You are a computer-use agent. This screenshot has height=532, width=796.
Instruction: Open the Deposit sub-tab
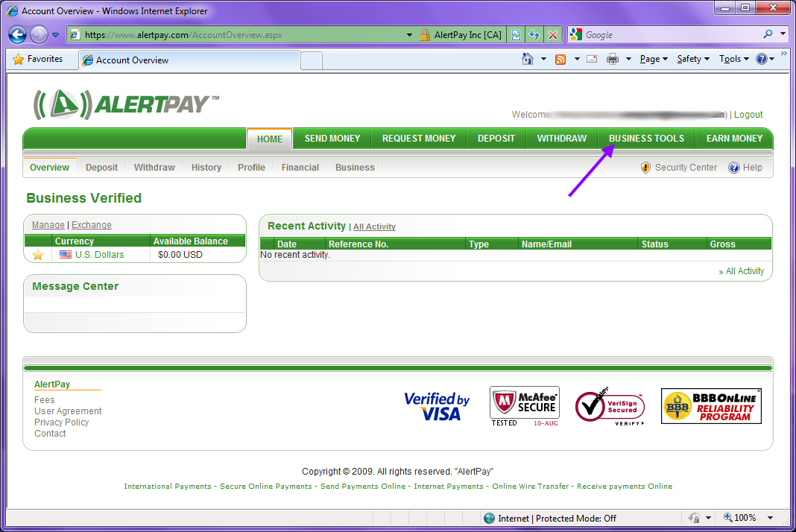101,168
